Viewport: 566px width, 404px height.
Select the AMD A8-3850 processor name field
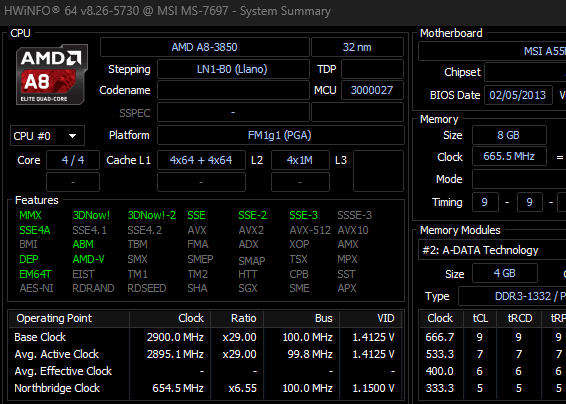coord(204,47)
